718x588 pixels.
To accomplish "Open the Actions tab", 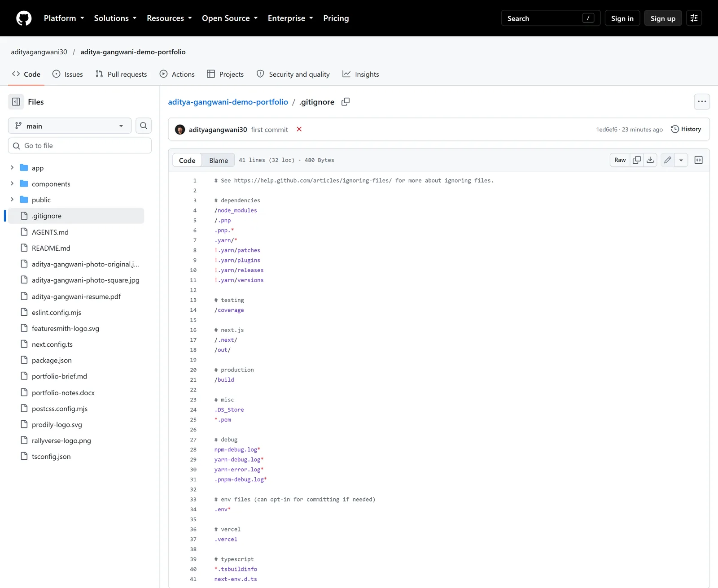I will pos(177,74).
